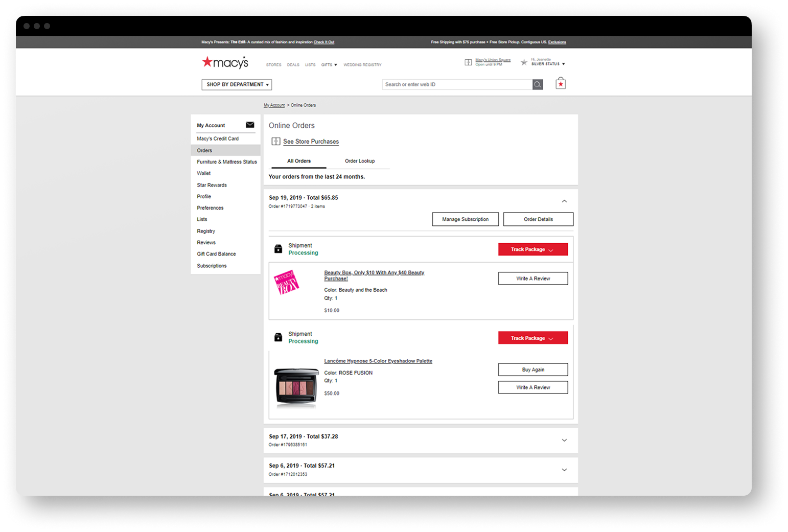Switch to the All Orders tab
The height and width of the screenshot is (532, 788).
click(299, 161)
